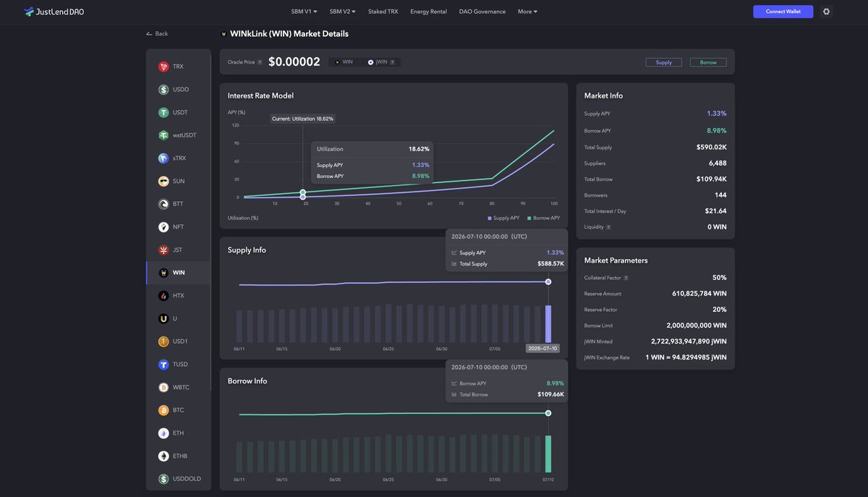The height and width of the screenshot is (497, 868).
Task: Open the DAO Governance page
Action: [482, 12]
